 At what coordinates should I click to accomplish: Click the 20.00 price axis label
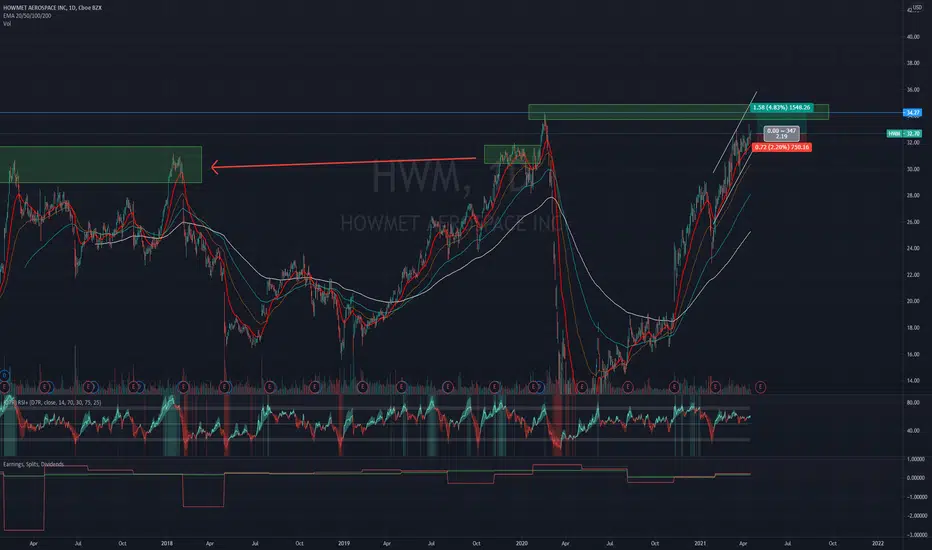coord(912,301)
